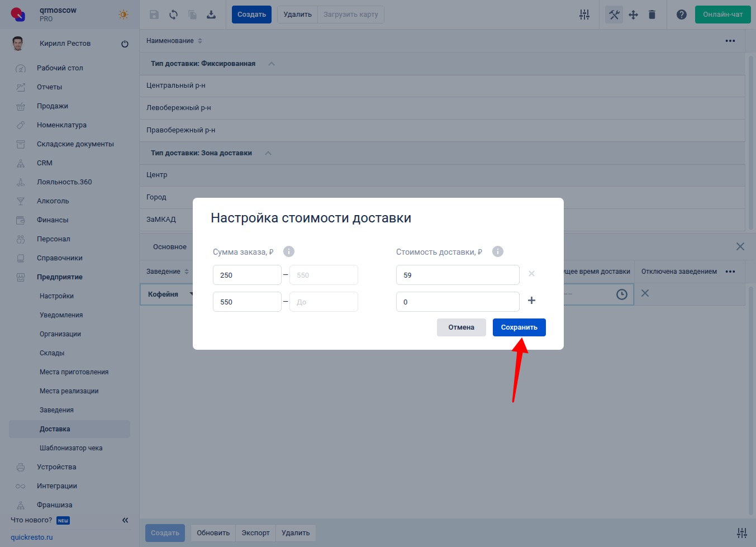The width and height of the screenshot is (756, 547).
Task: Collapse the Тип доставки: Зона доставки group
Action: click(x=268, y=153)
